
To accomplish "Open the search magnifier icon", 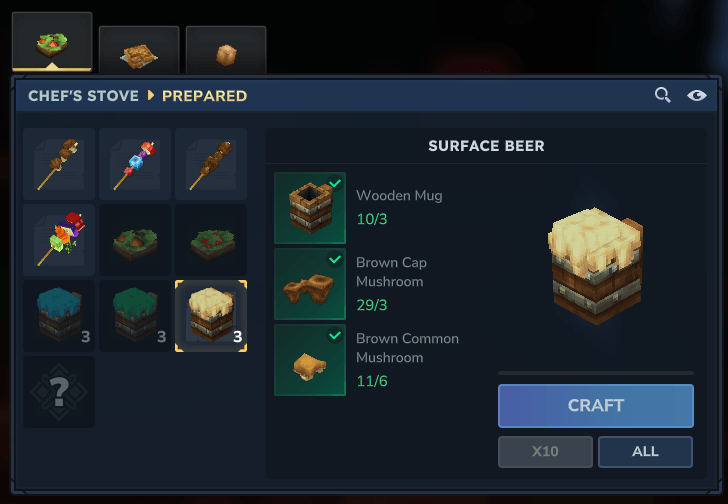I will coord(663,95).
